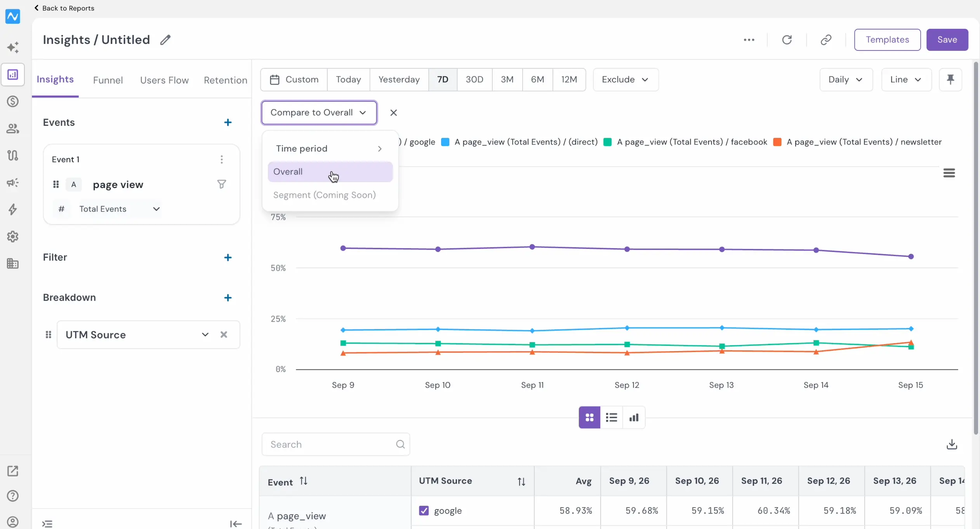Go Back to Reports
Image resolution: width=980 pixels, height=529 pixels.
point(64,8)
